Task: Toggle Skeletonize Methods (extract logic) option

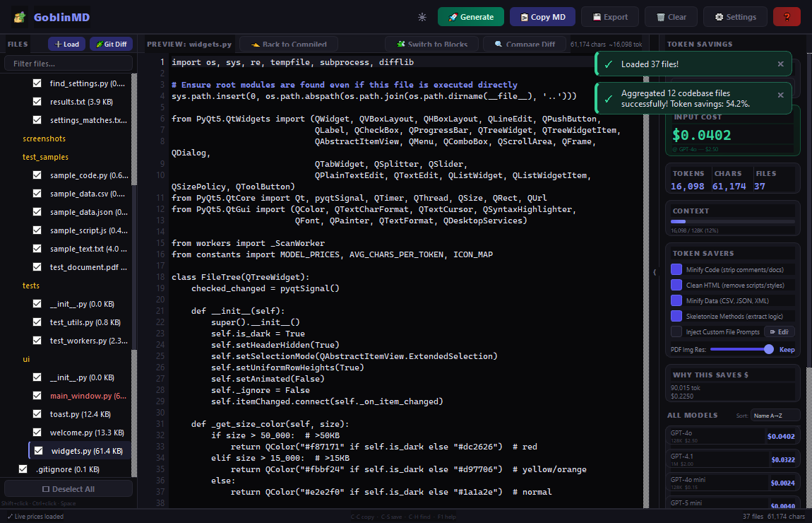Action: click(x=676, y=316)
